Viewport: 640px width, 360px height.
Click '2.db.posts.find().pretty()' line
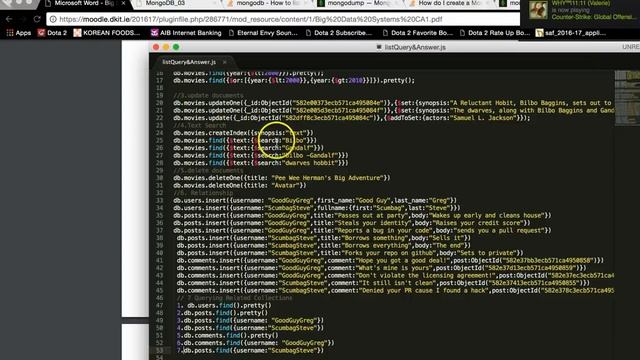[222, 313]
